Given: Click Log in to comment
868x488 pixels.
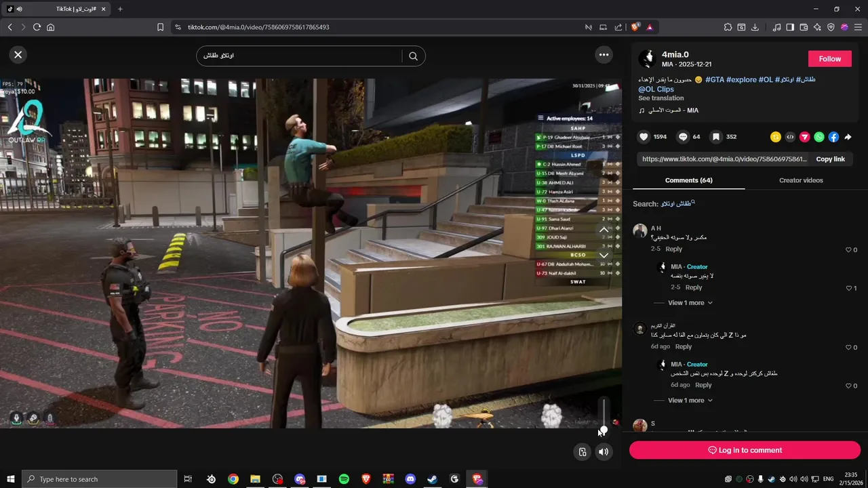Looking at the screenshot, I should point(745,450).
